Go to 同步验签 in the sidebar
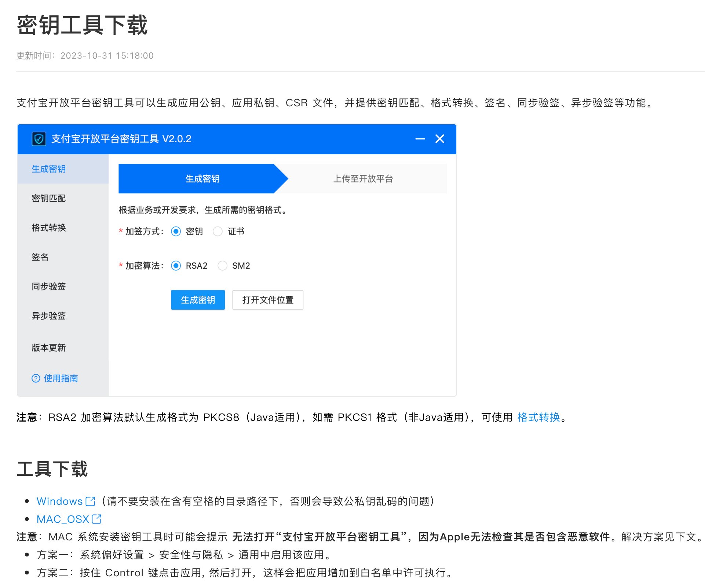The image size is (705, 588). tap(49, 286)
